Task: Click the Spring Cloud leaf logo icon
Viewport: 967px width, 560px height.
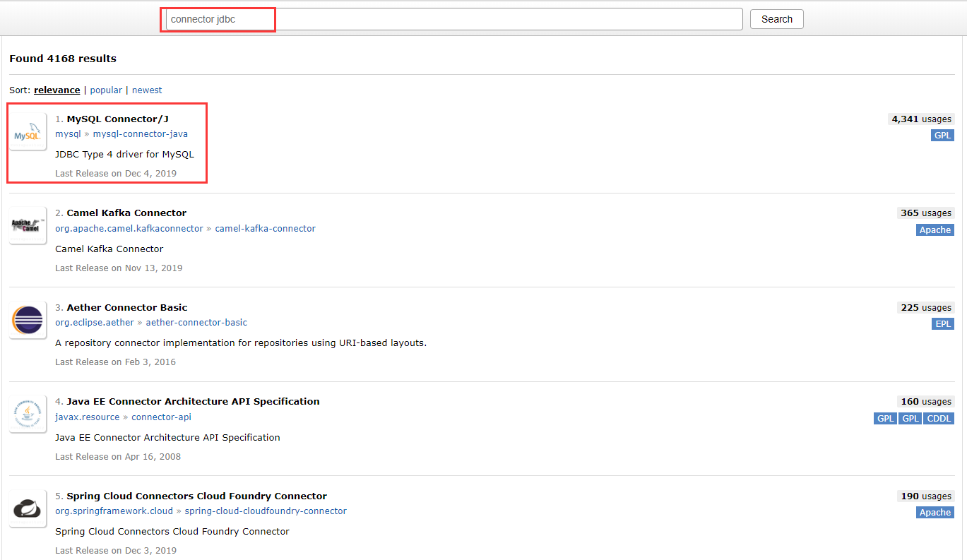Action: coord(28,509)
